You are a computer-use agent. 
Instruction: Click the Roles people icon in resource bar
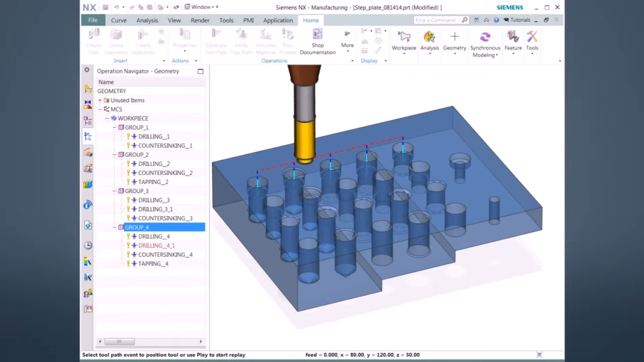[88, 293]
